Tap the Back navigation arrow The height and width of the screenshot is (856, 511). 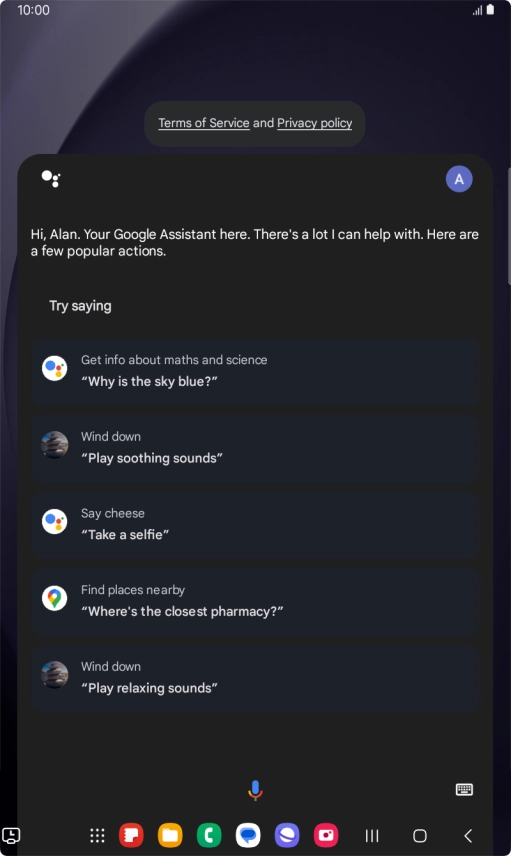(468, 835)
